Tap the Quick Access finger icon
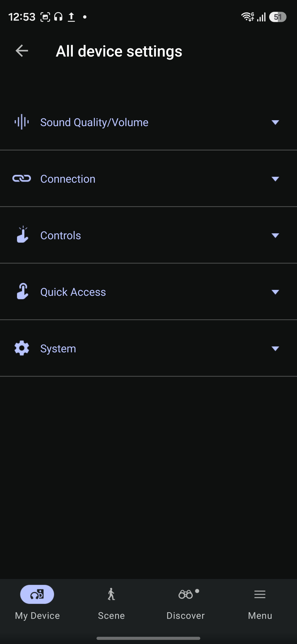 tap(22, 291)
